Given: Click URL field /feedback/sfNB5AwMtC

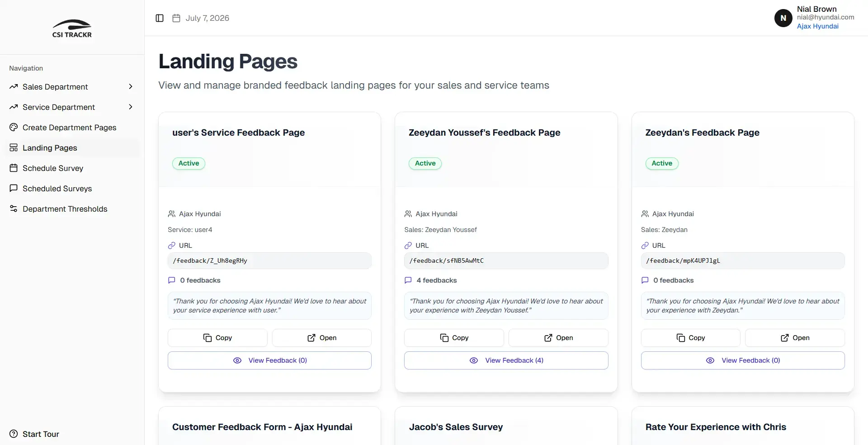Looking at the screenshot, I should click(x=506, y=260).
